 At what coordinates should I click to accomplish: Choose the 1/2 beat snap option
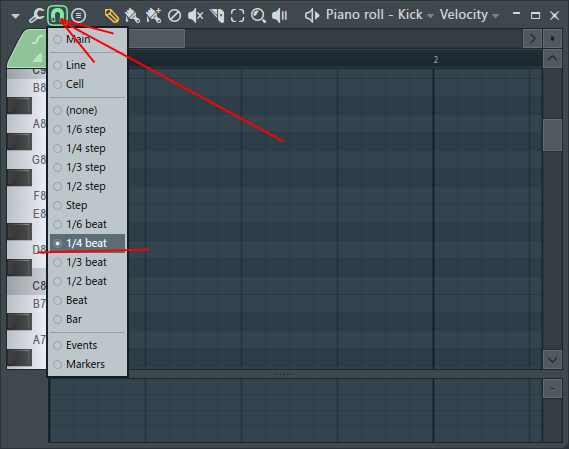pos(87,281)
